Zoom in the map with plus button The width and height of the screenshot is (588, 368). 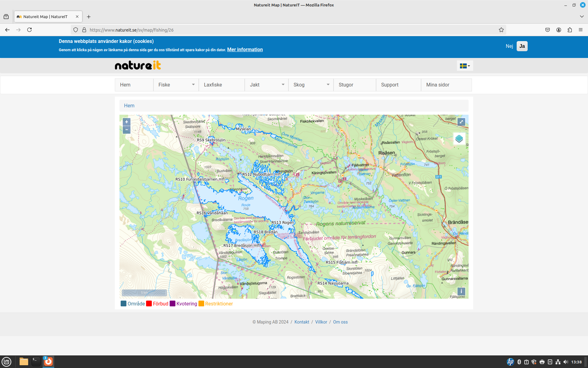[126, 122]
